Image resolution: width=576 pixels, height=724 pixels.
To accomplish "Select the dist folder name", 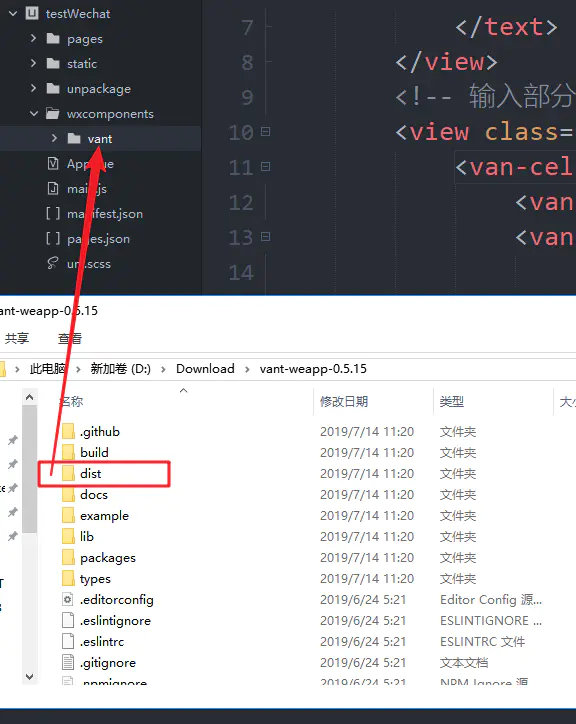I will click(91, 474).
